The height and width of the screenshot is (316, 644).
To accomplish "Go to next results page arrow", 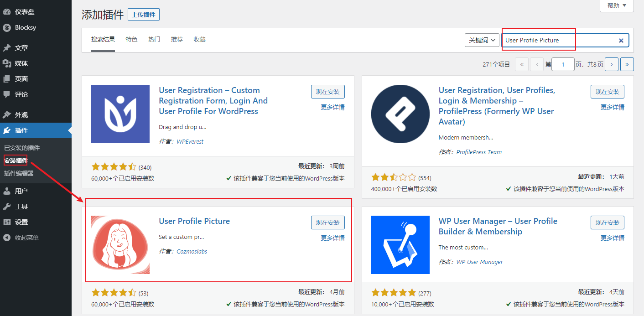I will [x=612, y=64].
